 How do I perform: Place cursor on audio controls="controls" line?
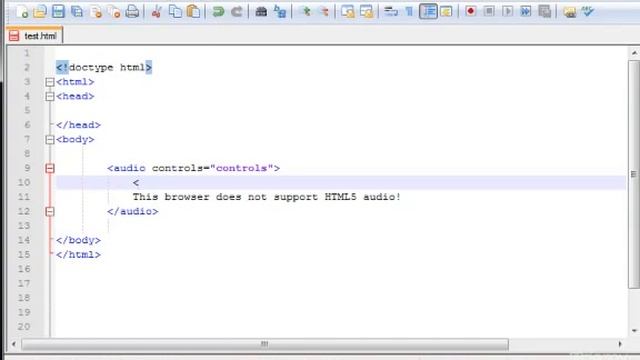pos(193,168)
